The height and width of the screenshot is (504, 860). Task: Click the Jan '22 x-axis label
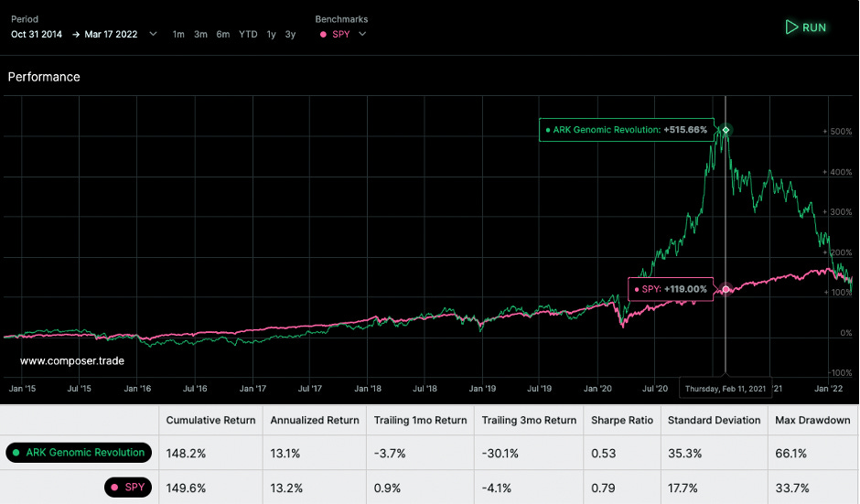(x=828, y=388)
